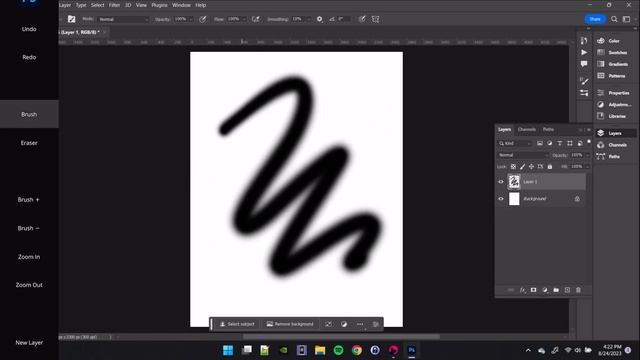Switch to the Channels tab
640x360 pixels.
(x=527, y=129)
